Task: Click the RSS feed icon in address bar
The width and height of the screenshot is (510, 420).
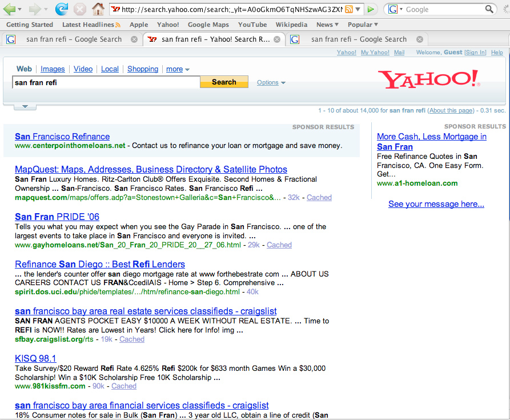Action: (348, 9)
